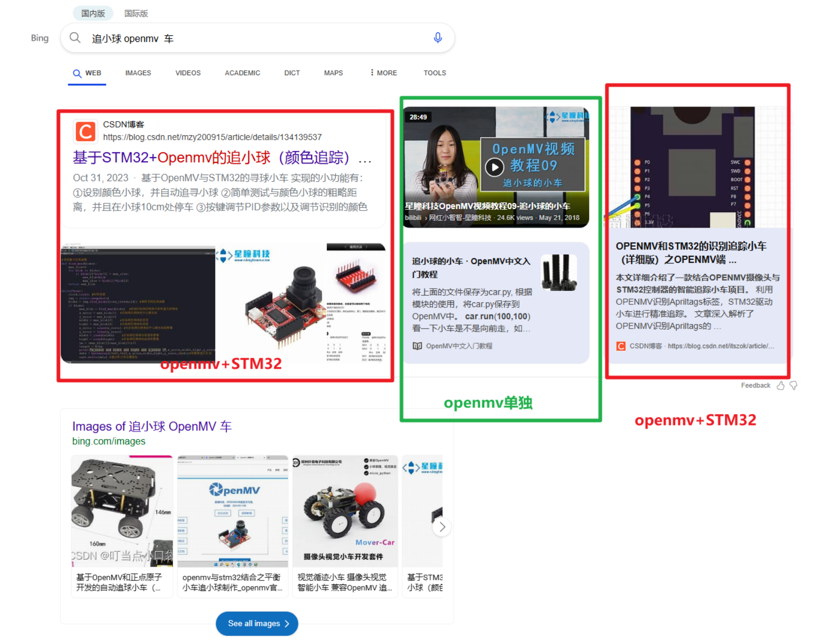Activate voice search via microphone icon
This screenshot has width=817, height=644.
point(437,37)
